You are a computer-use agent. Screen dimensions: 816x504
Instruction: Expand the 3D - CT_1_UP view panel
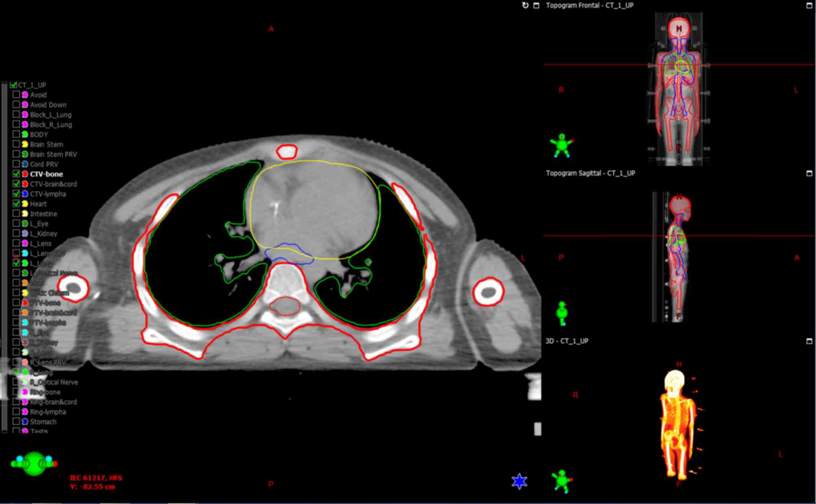point(809,341)
